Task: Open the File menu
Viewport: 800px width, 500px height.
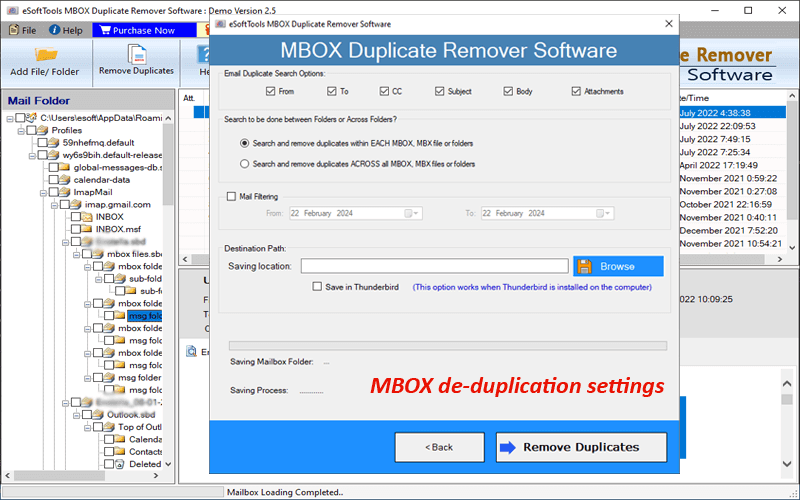Action: point(23,30)
